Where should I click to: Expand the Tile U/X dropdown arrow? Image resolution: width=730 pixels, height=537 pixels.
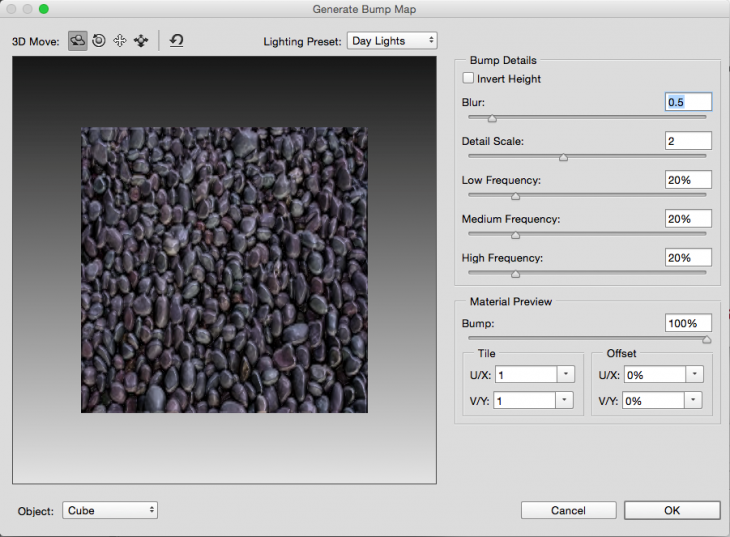[566, 375]
